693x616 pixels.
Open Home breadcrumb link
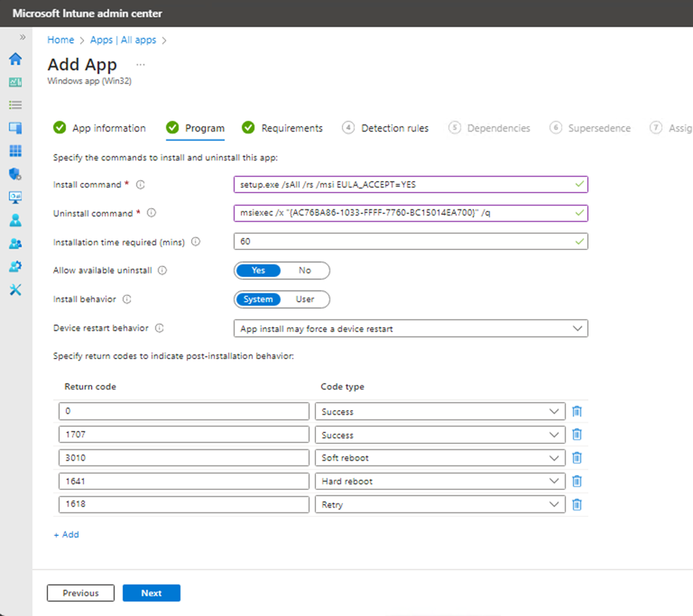pos(60,40)
